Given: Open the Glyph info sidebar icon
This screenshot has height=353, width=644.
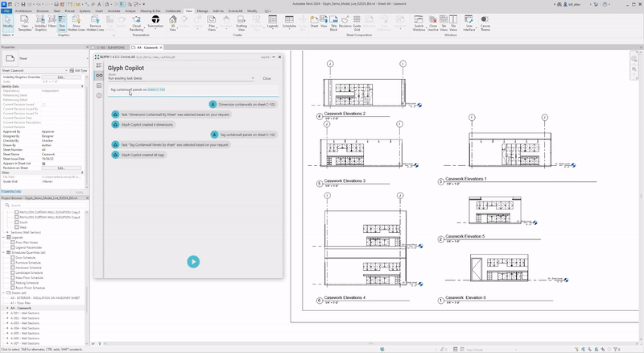Looking at the screenshot, I should (99, 95).
